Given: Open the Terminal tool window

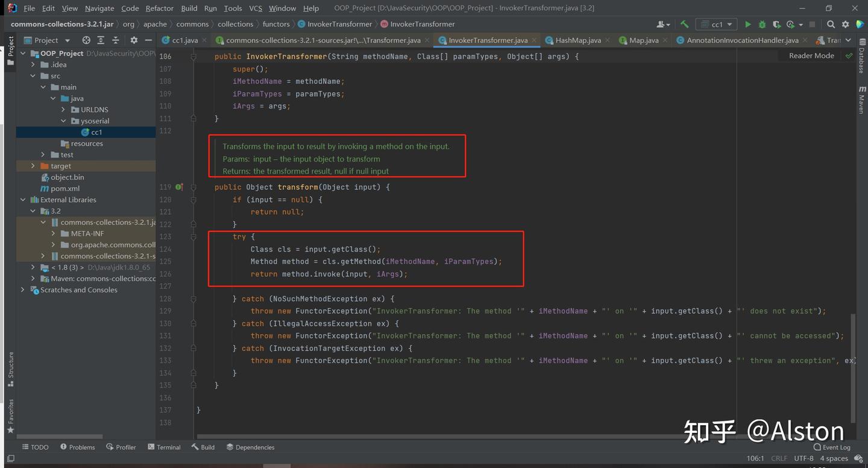Looking at the screenshot, I should [163, 447].
